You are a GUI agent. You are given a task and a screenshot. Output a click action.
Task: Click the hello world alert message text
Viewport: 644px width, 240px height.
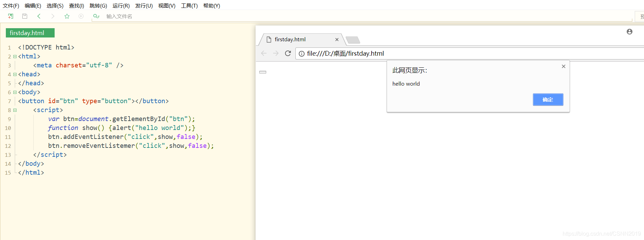point(406,84)
